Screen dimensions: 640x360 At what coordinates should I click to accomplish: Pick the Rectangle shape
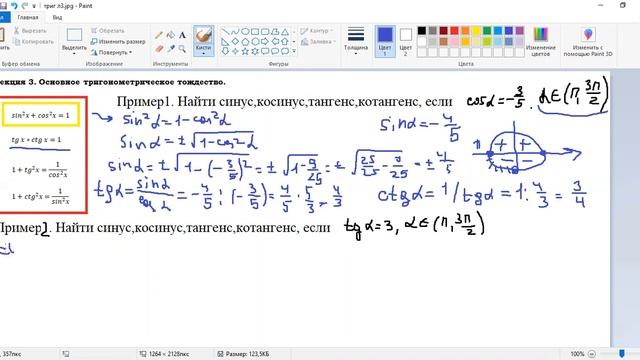point(255,32)
